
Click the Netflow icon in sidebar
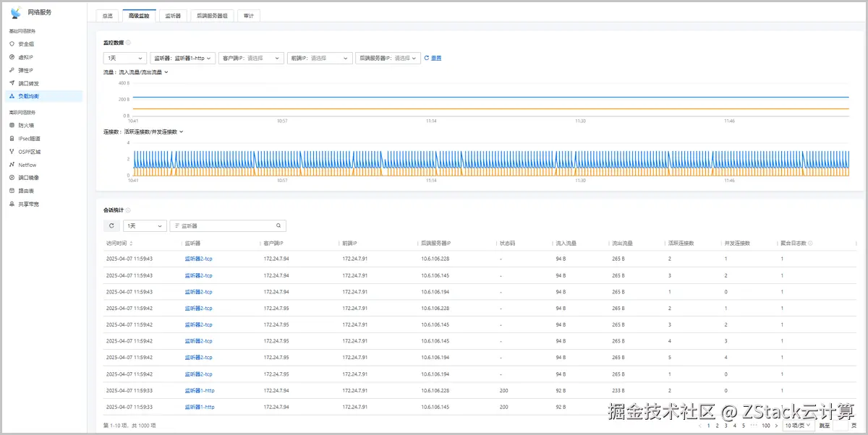12,165
